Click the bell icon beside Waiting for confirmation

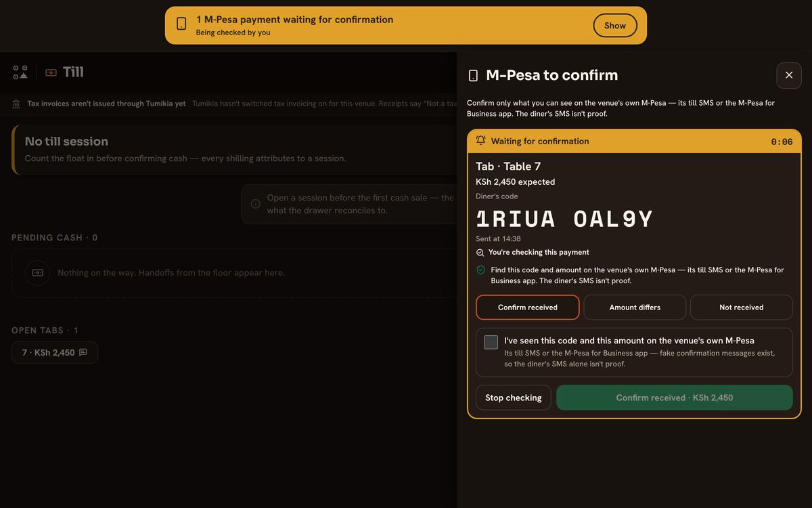point(480,141)
